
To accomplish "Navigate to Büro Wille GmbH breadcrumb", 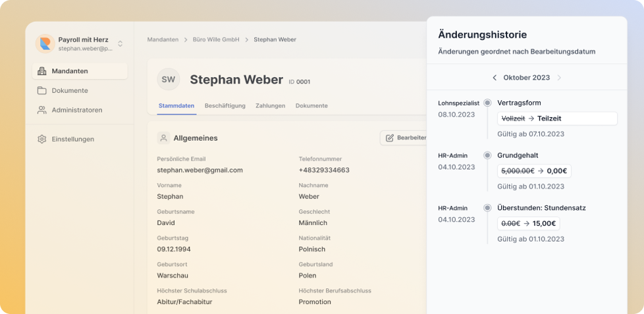I will pos(216,39).
